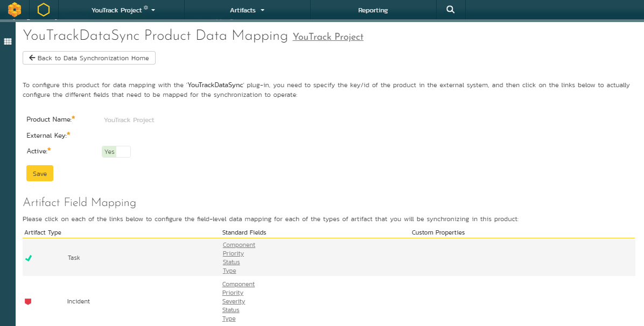Click the Save button

click(x=40, y=173)
